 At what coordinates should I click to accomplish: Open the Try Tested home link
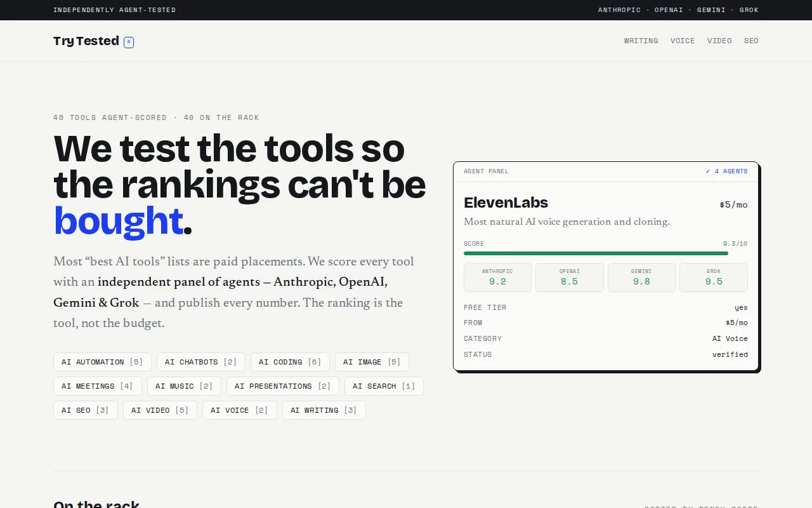(93, 41)
